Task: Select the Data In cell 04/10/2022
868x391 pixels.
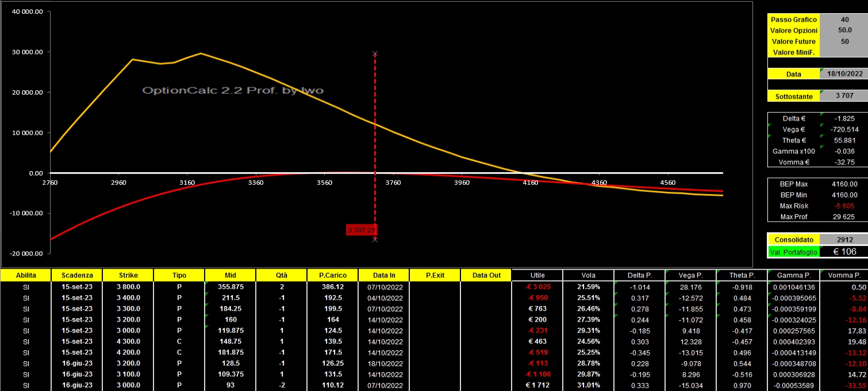Action: [384, 297]
